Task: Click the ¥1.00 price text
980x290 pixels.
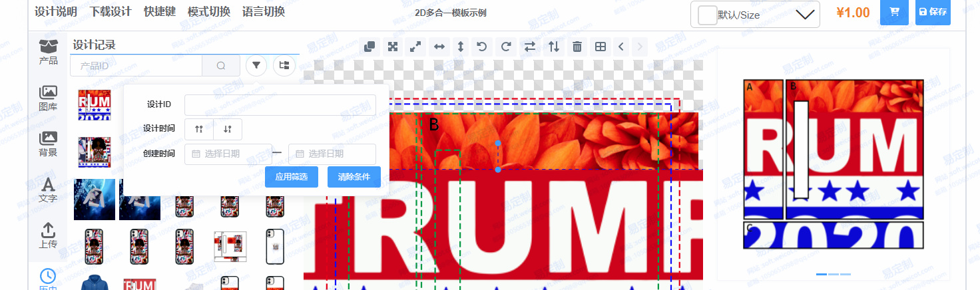Action: click(853, 13)
